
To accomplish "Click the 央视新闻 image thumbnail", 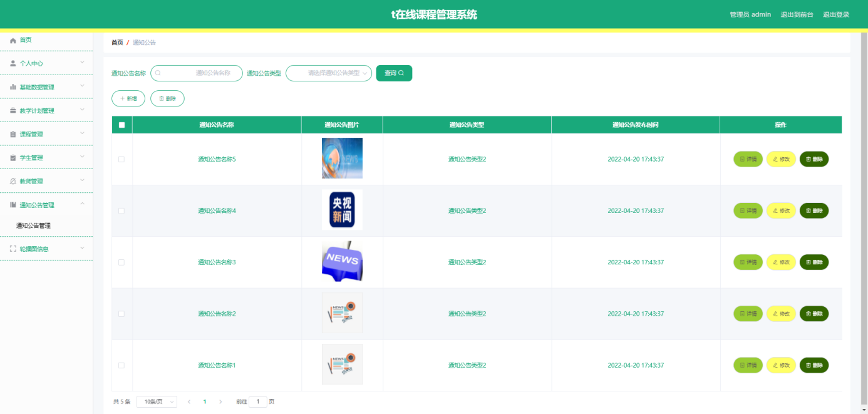I will click(342, 210).
